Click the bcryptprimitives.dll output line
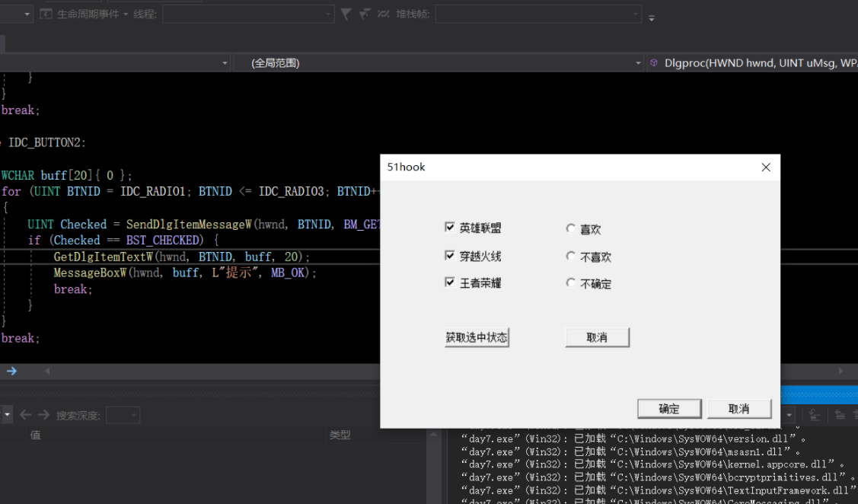 point(659,477)
